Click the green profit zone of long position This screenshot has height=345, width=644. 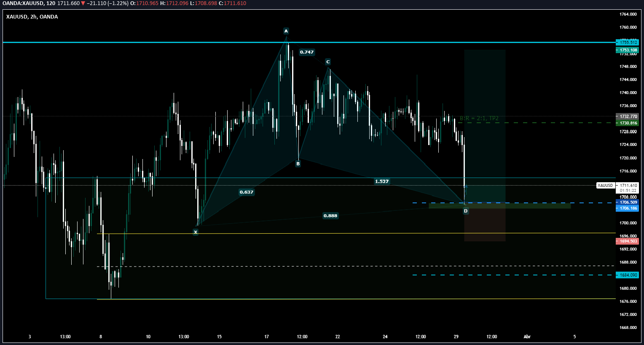(x=485, y=84)
